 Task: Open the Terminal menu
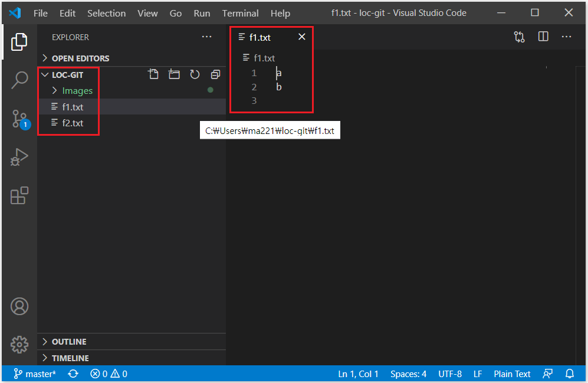(x=241, y=13)
